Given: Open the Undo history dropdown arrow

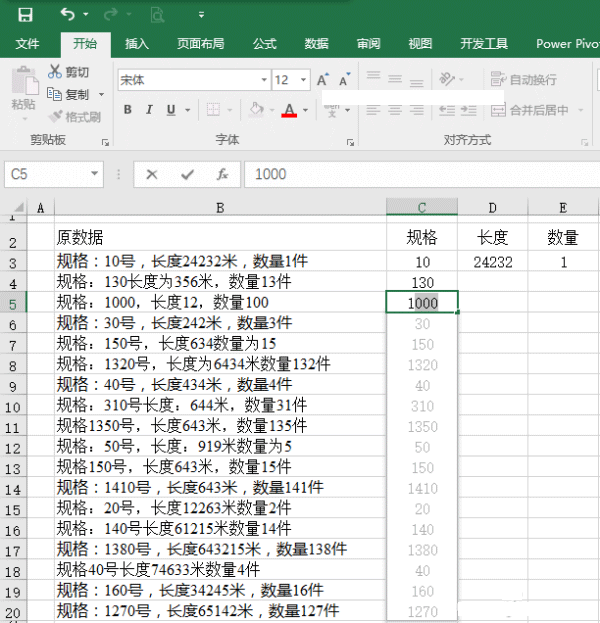Looking at the screenshot, I should (85, 15).
